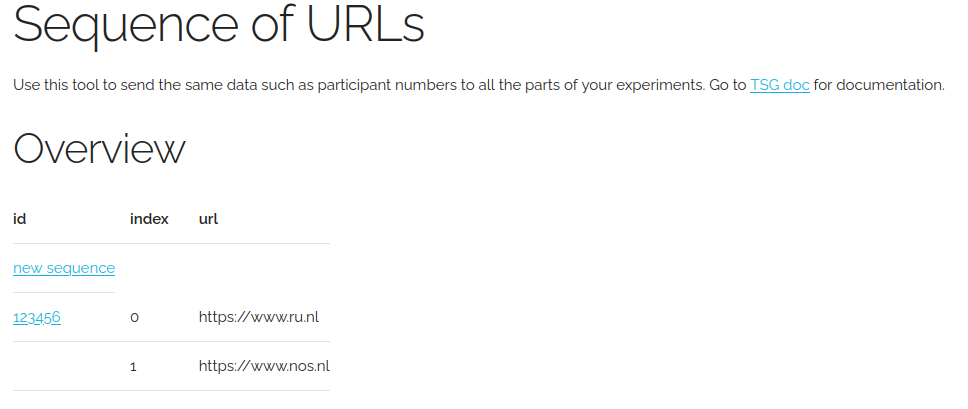
Task: Click the word documentation in description
Action: tap(890, 85)
